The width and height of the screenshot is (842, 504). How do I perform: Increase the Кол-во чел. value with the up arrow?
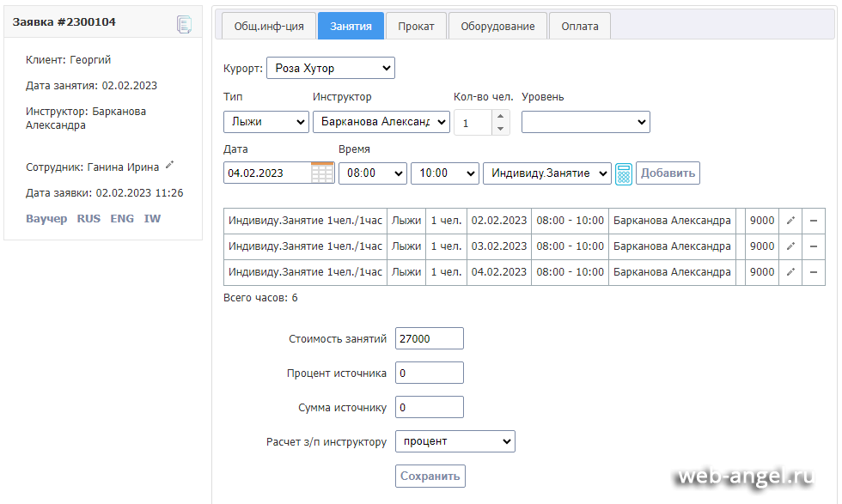pos(500,116)
